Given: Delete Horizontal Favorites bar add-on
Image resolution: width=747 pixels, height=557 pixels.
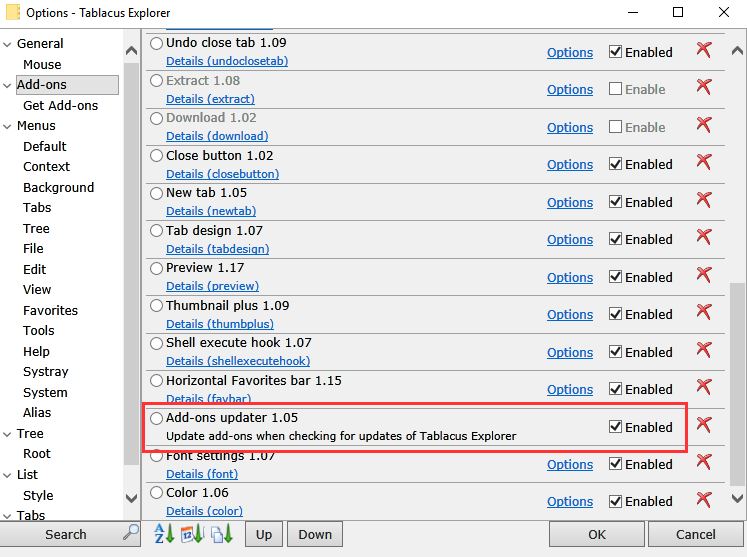Looking at the screenshot, I should [704, 387].
